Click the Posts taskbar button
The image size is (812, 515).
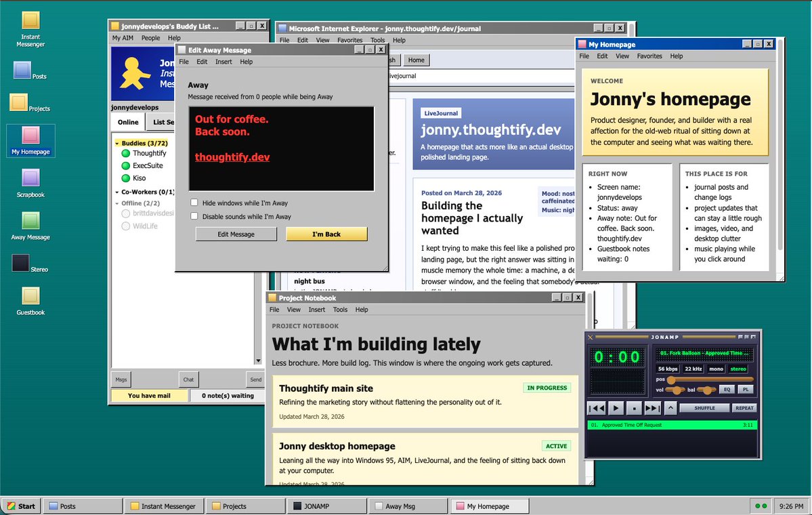click(x=83, y=506)
